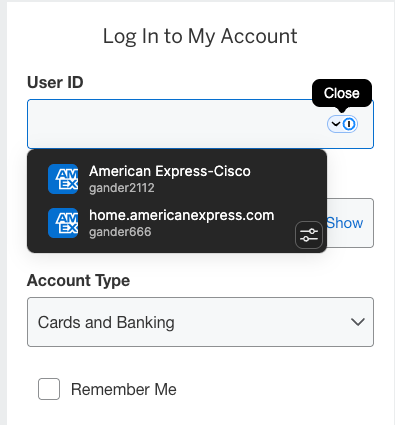Collapse the 1Password suggestion chevron
The width and height of the screenshot is (395, 425).
(336, 124)
